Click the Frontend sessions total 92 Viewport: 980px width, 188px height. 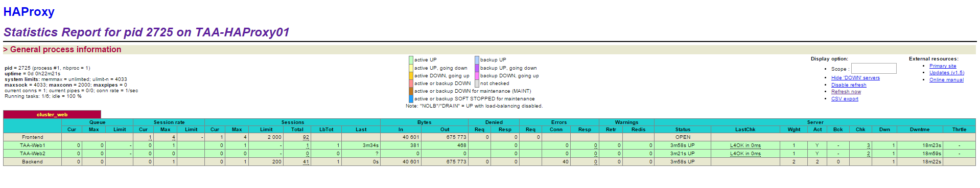click(306, 137)
